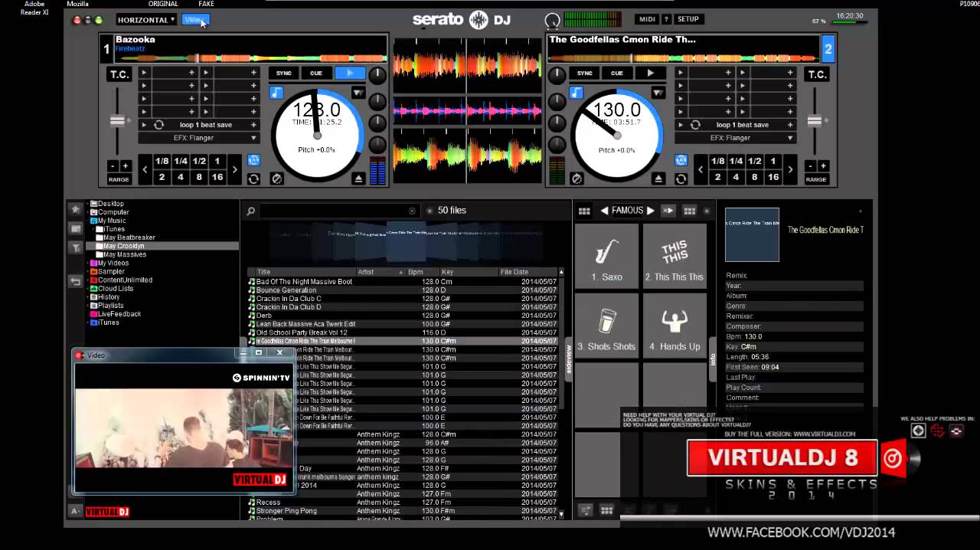The width and height of the screenshot is (980, 550).
Task: Sort the file list by Artist column
Action: (381, 272)
